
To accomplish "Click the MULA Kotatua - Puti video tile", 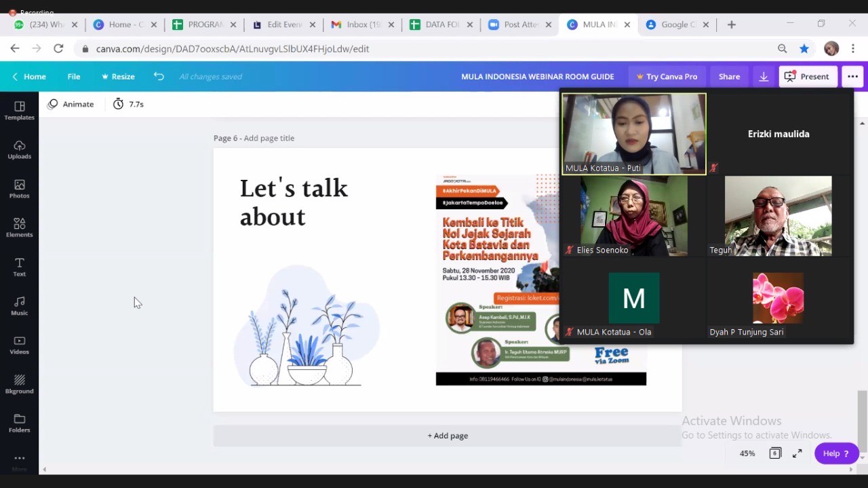I will [634, 134].
